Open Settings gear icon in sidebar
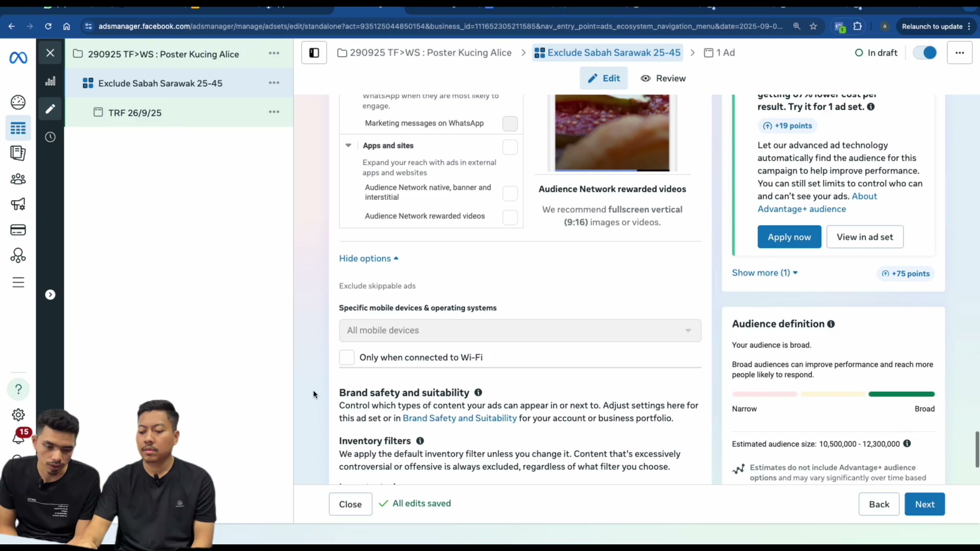The height and width of the screenshot is (551, 980). pos(18,415)
